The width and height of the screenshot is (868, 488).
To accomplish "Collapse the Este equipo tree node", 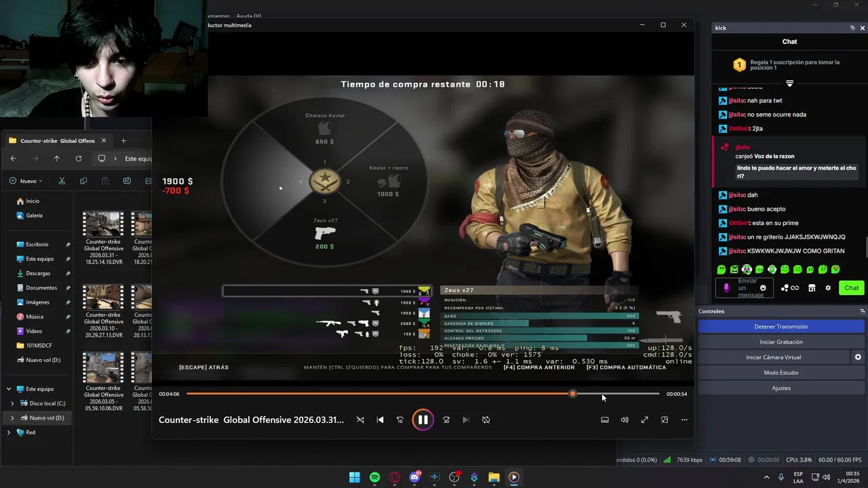I will click(9, 389).
